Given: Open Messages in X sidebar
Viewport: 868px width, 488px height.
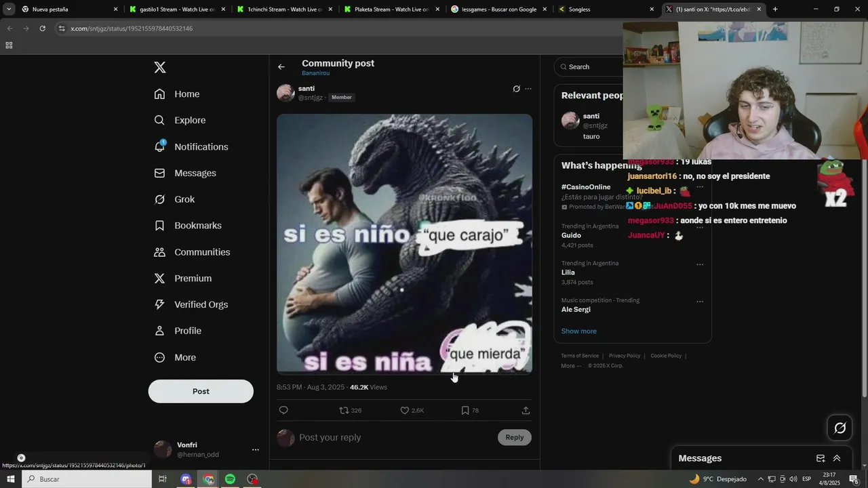Looking at the screenshot, I should pos(185,174).
